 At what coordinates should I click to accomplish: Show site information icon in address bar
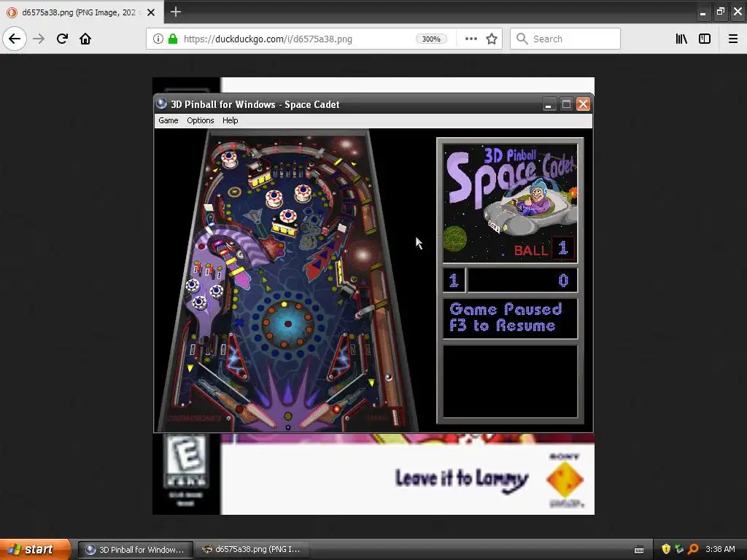click(x=158, y=39)
